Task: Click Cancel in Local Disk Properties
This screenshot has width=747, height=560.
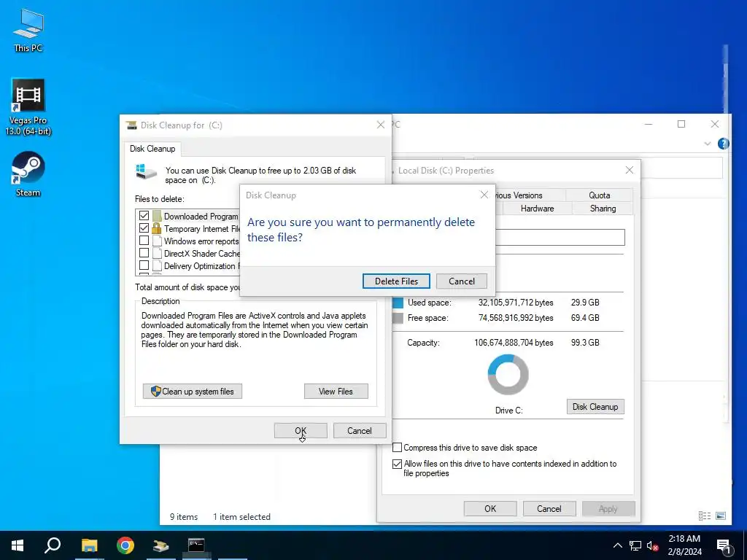Action: pos(549,508)
